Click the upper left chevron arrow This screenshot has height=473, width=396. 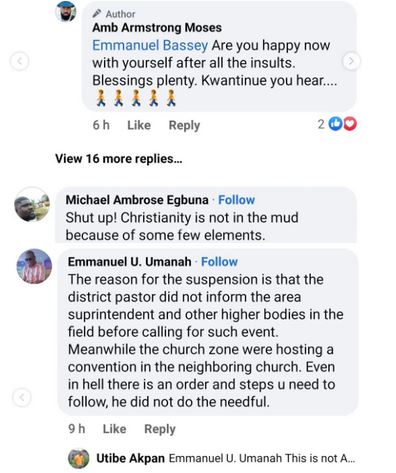pyautogui.click(x=19, y=62)
